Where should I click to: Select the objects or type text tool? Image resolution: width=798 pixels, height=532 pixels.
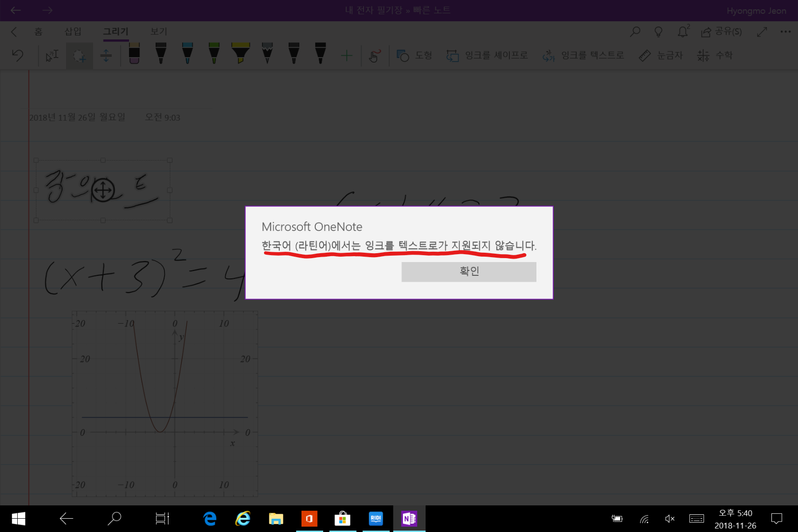[52, 56]
